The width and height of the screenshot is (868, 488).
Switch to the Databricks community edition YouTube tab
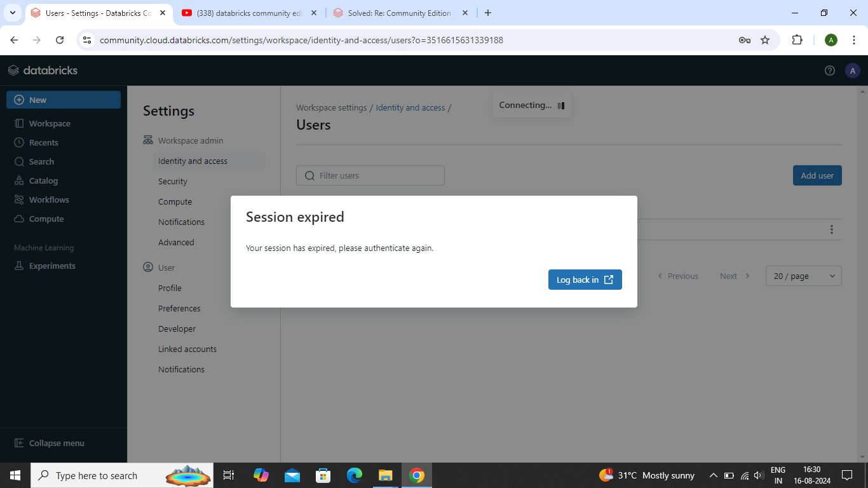click(x=248, y=13)
